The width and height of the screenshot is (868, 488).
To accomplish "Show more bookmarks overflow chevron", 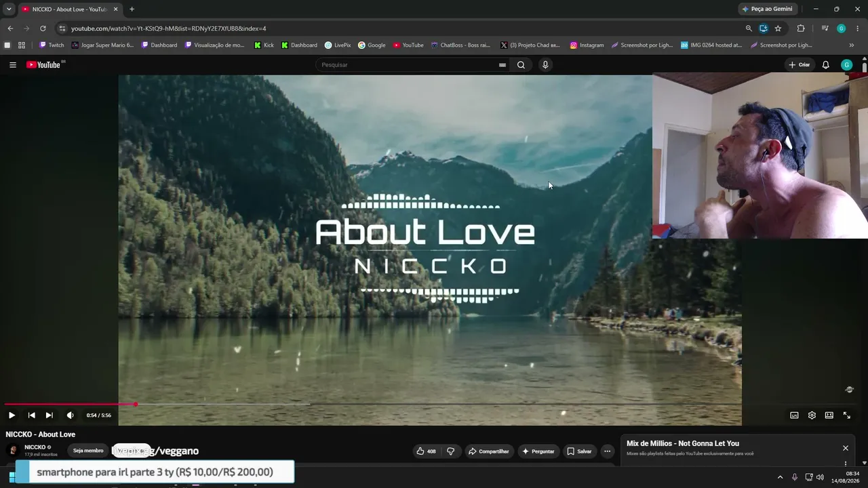I will [x=852, y=45].
